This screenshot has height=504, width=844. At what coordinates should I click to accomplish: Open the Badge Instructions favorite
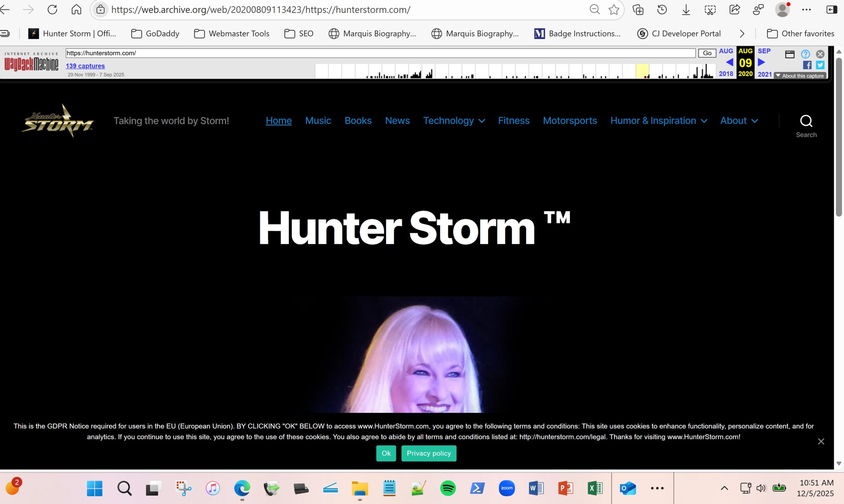[x=577, y=33]
